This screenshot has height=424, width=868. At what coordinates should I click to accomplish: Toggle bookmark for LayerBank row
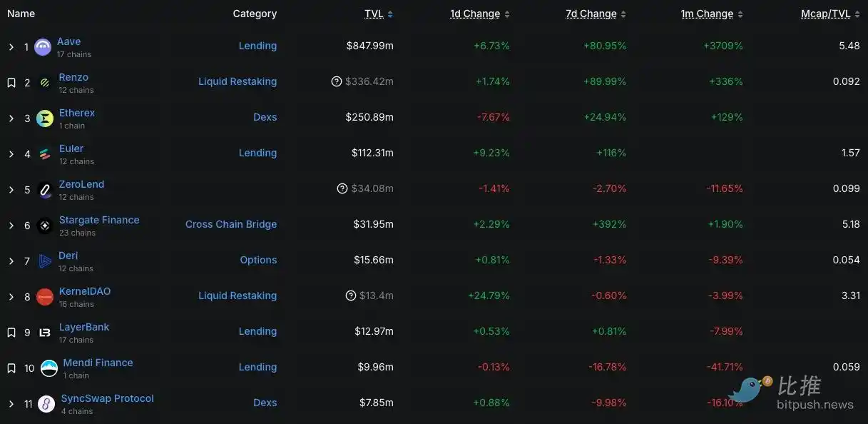click(11, 333)
